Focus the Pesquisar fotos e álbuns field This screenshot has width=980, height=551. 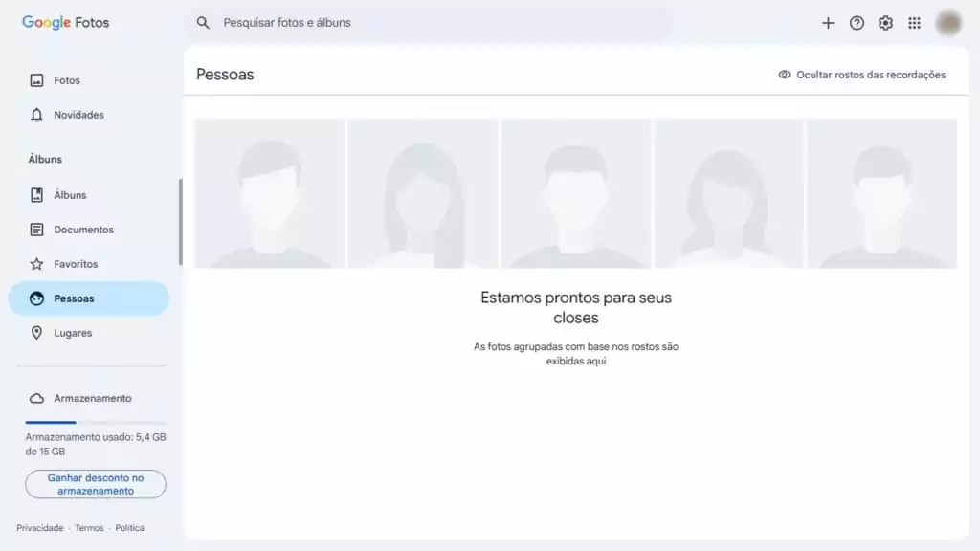pyautogui.click(x=430, y=23)
